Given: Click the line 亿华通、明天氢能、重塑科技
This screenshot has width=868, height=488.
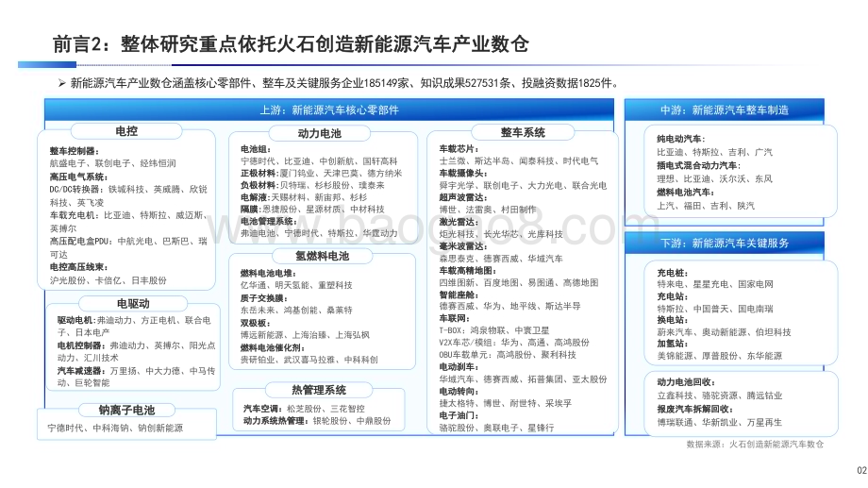Looking at the screenshot, I should [296, 285].
